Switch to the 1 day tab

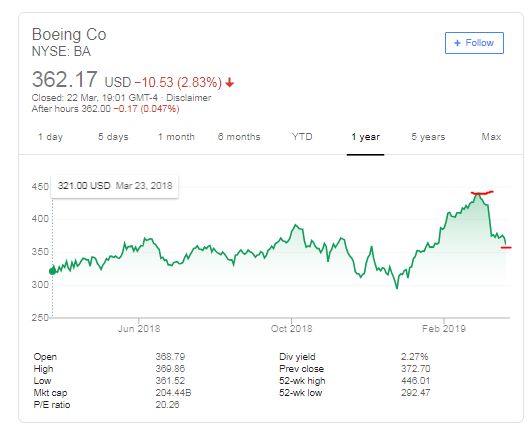[50, 137]
